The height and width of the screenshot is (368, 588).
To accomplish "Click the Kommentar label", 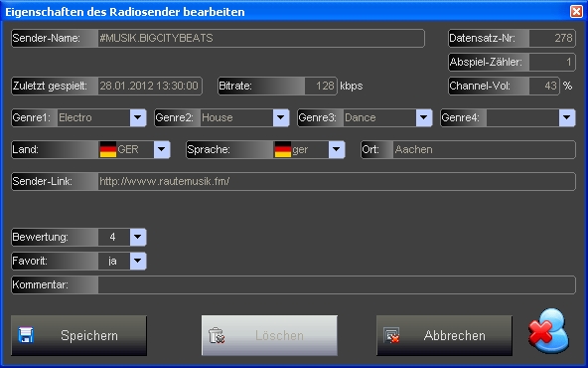I will click(x=40, y=285).
